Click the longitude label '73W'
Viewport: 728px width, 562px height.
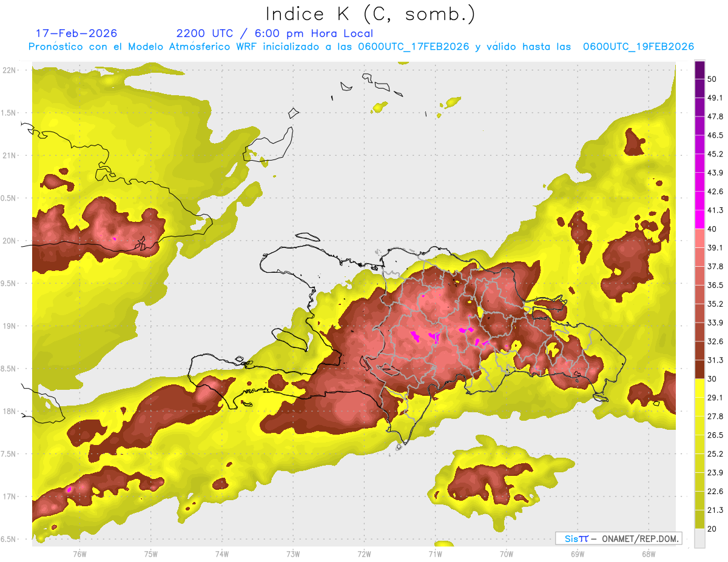293,554
